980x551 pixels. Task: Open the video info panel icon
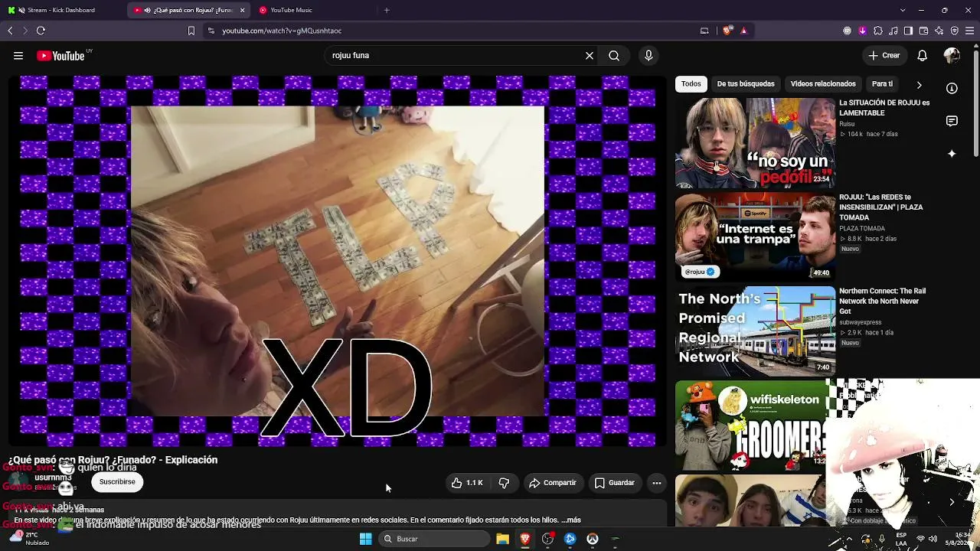(x=952, y=88)
